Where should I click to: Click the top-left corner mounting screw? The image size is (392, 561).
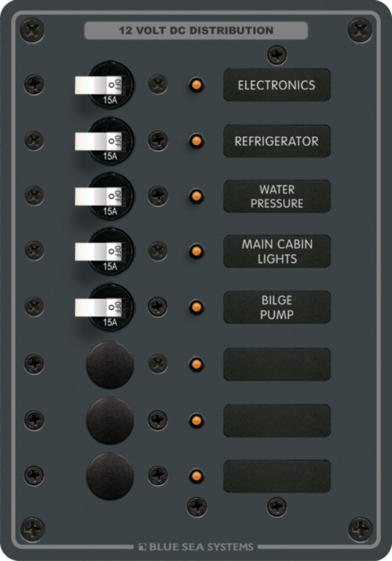pos(32,30)
